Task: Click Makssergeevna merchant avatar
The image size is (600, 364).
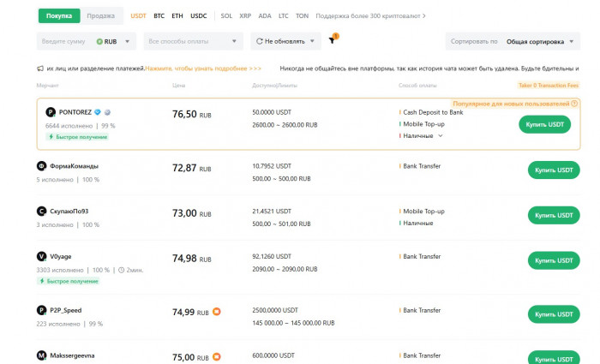Action: [41, 355]
